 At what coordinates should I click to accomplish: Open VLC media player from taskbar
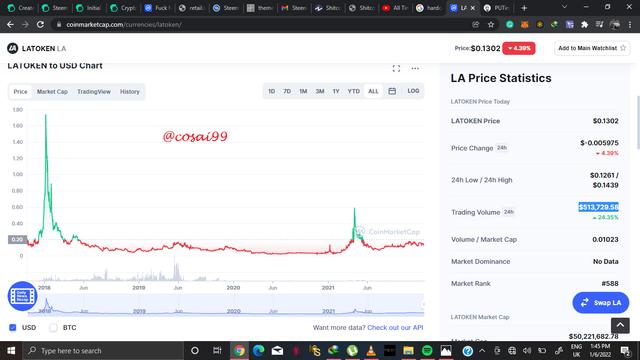(371, 351)
